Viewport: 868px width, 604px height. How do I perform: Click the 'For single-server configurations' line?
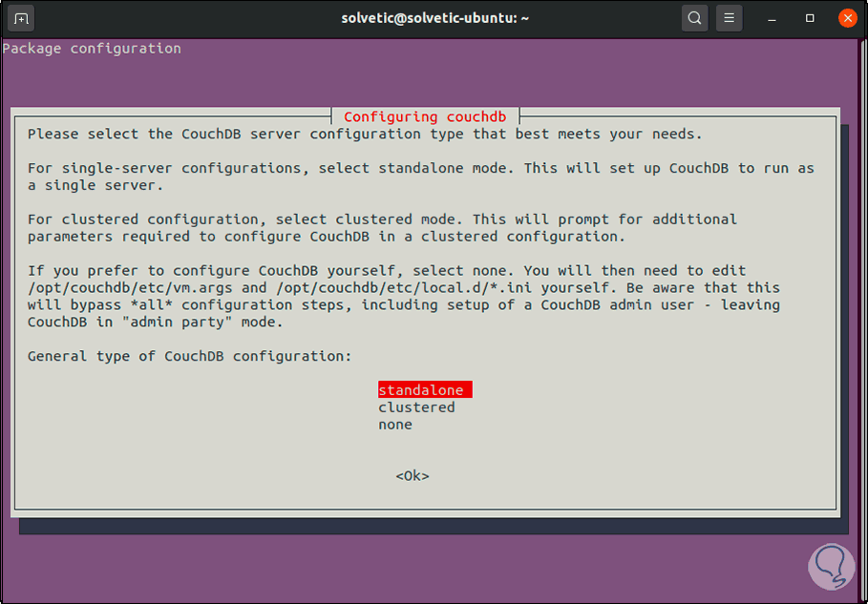(421, 168)
